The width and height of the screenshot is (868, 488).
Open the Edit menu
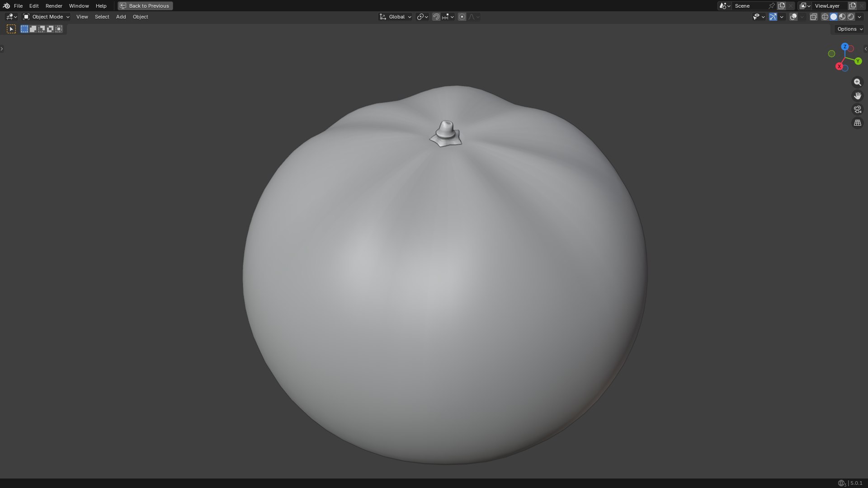coord(34,6)
